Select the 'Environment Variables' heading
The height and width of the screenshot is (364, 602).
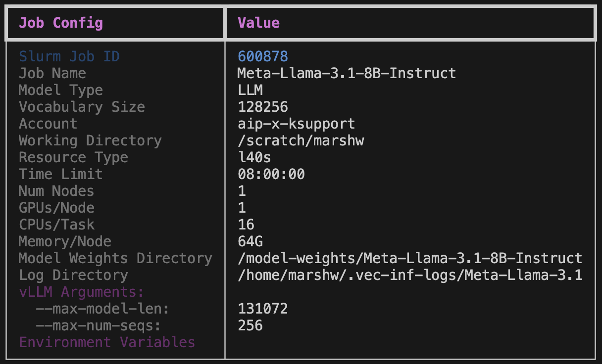107,342
